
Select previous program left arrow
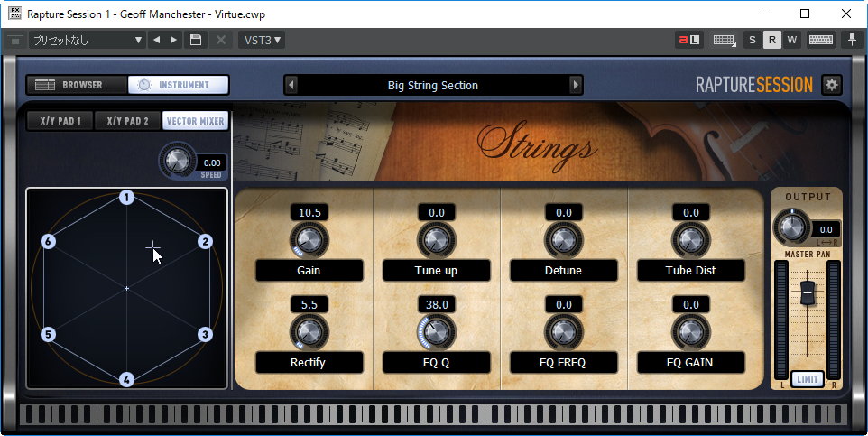pyautogui.click(x=291, y=86)
